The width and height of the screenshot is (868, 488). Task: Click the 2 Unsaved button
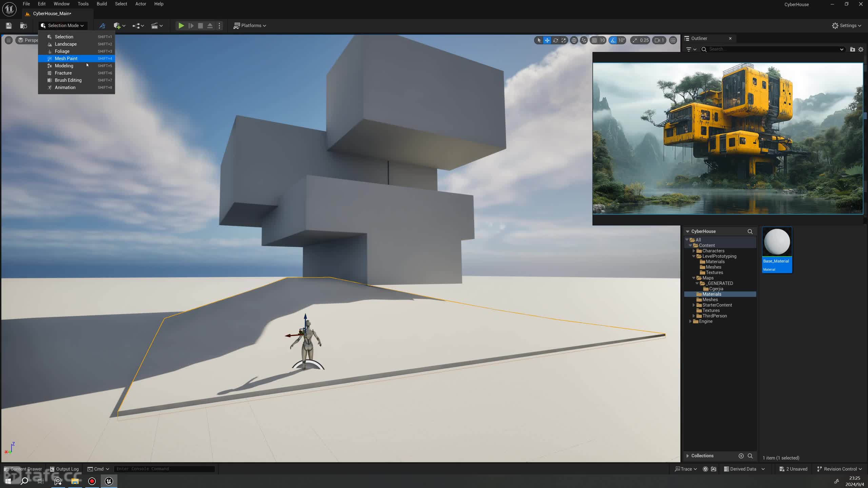point(793,469)
